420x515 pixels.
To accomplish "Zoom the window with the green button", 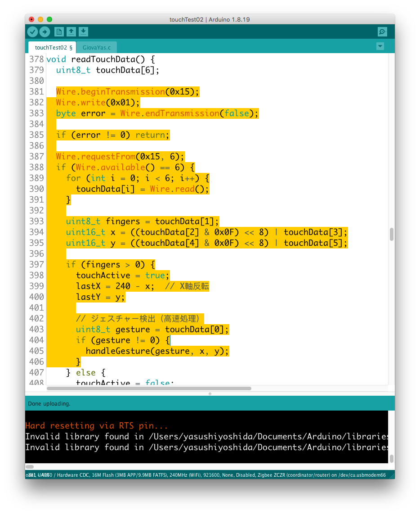I will pyautogui.click(x=49, y=19).
